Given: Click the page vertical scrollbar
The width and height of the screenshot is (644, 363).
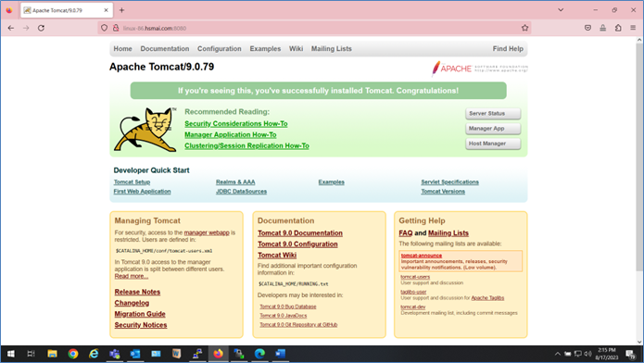Looking at the screenshot, I should tap(639, 156).
